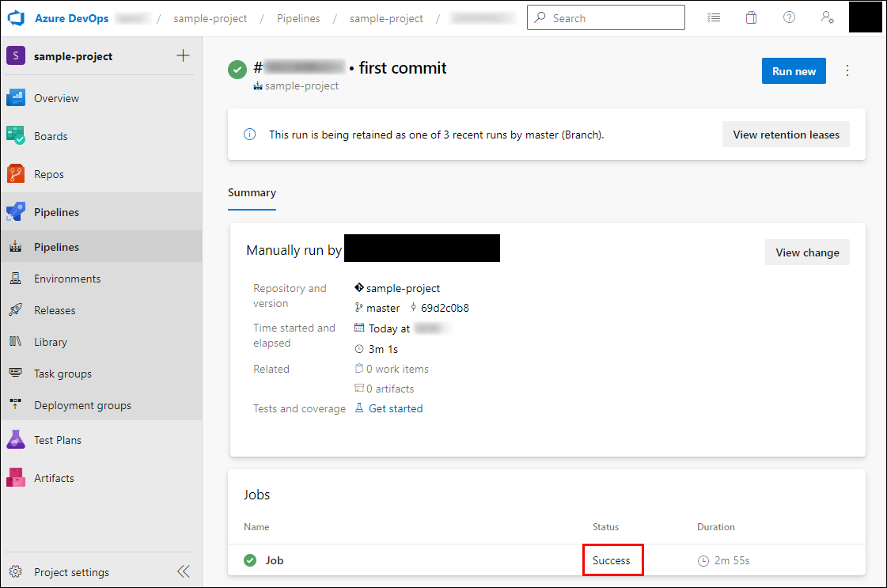
Task: Click the '2m 55s' duration cell
Action: click(x=732, y=560)
